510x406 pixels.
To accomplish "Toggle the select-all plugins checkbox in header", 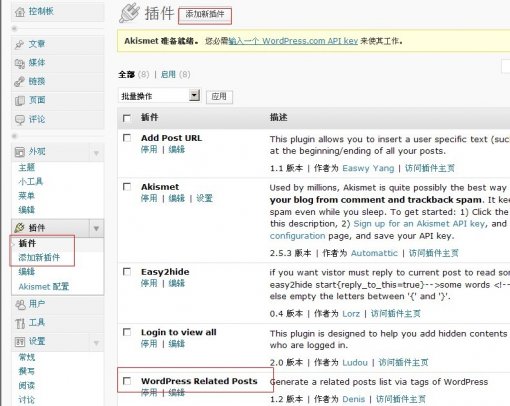I will (127, 118).
